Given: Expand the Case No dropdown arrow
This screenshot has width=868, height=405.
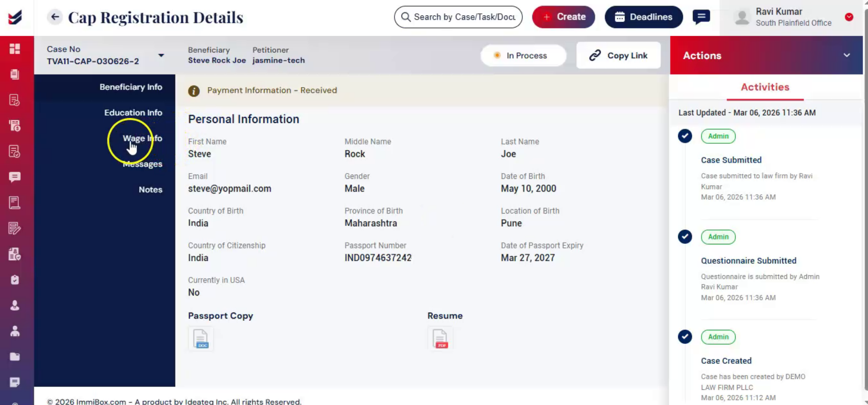Looking at the screenshot, I should click(161, 55).
